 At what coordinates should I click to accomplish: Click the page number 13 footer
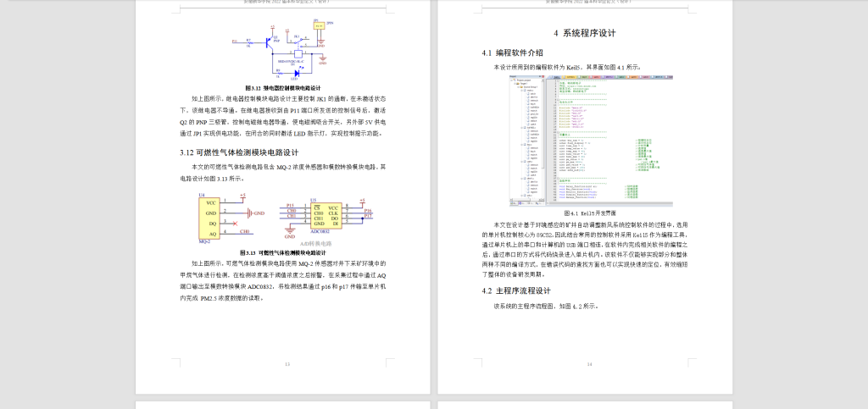pyautogui.click(x=287, y=364)
